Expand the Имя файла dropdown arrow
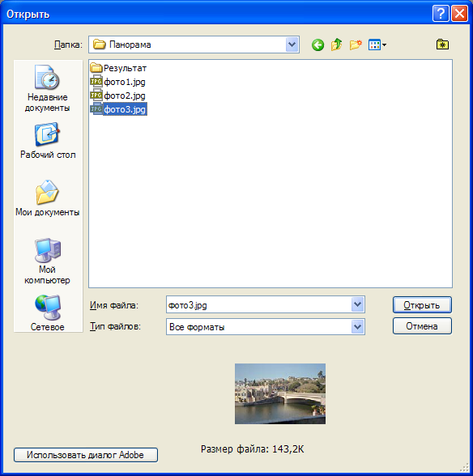 pos(357,304)
